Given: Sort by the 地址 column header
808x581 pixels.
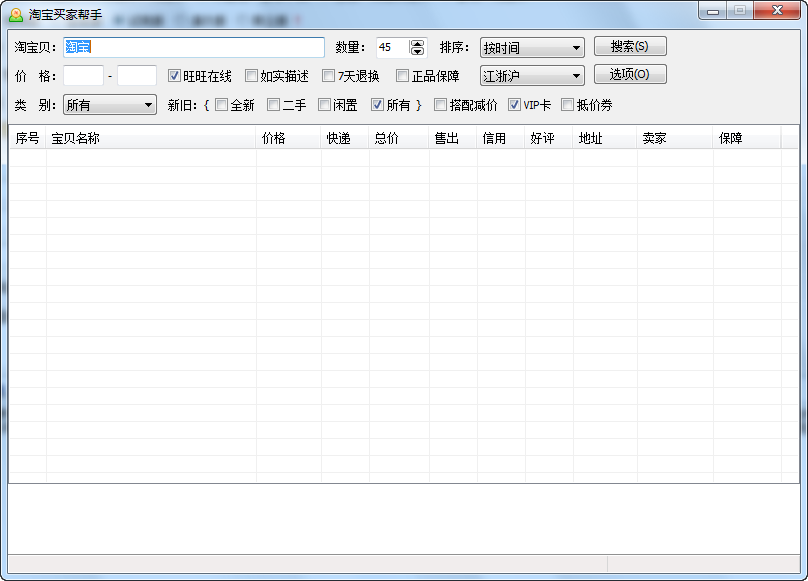Looking at the screenshot, I should coord(605,138).
